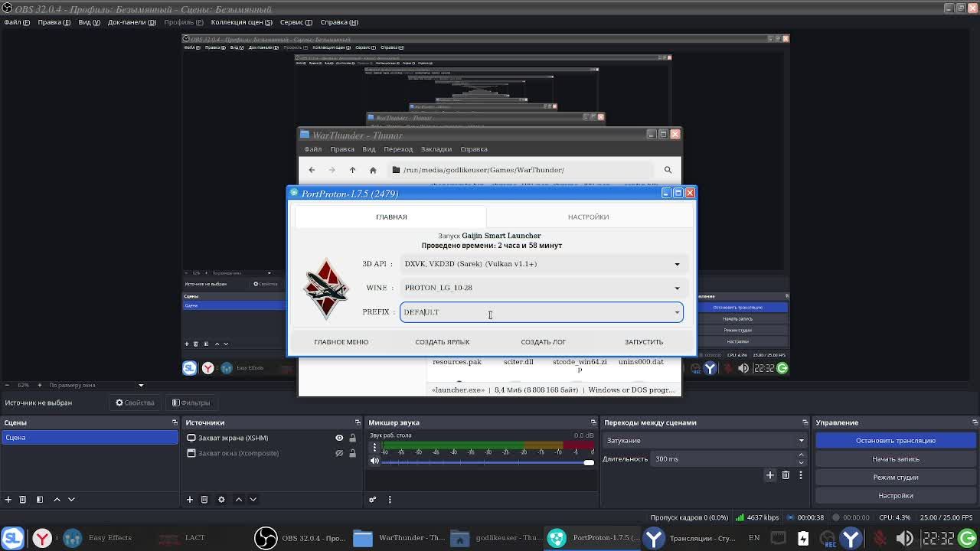
Task: Click the muted microphone tray icon
Action: click(880, 538)
